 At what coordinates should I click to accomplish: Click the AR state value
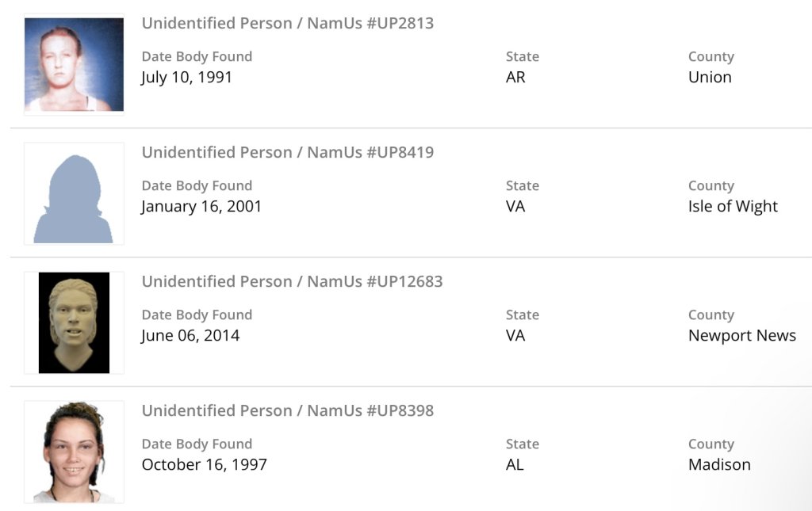click(515, 77)
